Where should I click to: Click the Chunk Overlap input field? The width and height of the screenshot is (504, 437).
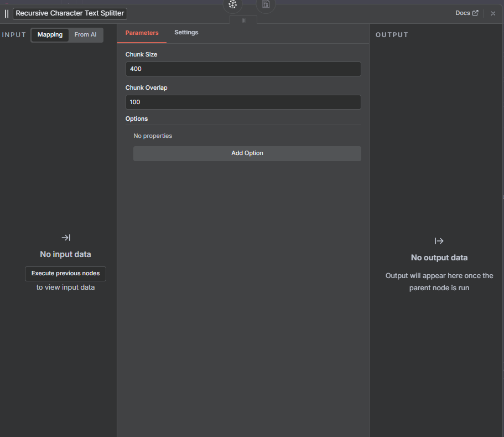(243, 102)
